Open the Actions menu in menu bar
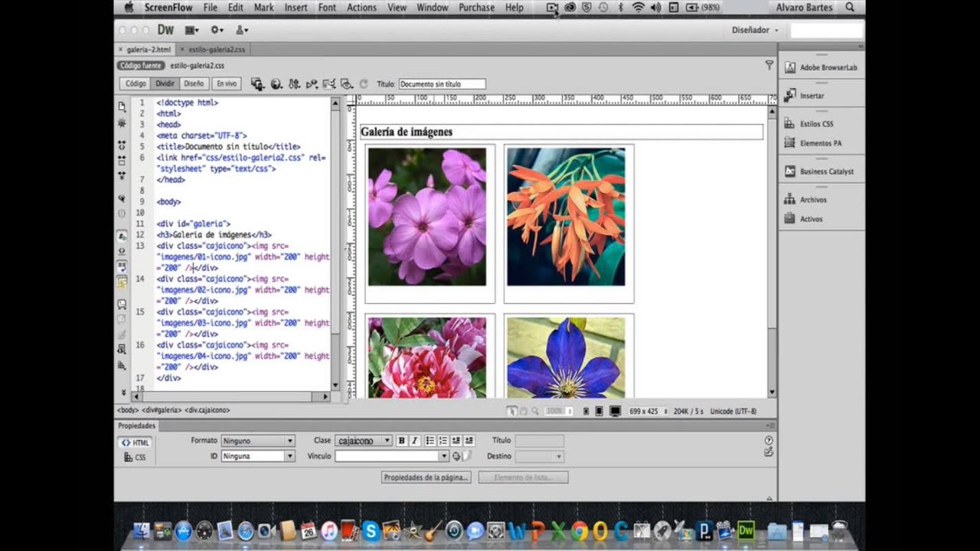Image resolution: width=980 pixels, height=551 pixels. (x=361, y=8)
